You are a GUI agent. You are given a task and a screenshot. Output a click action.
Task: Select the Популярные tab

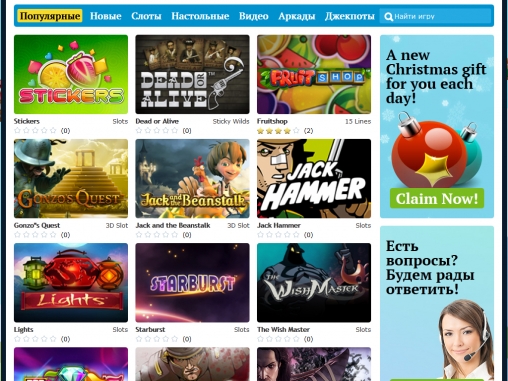tap(50, 16)
